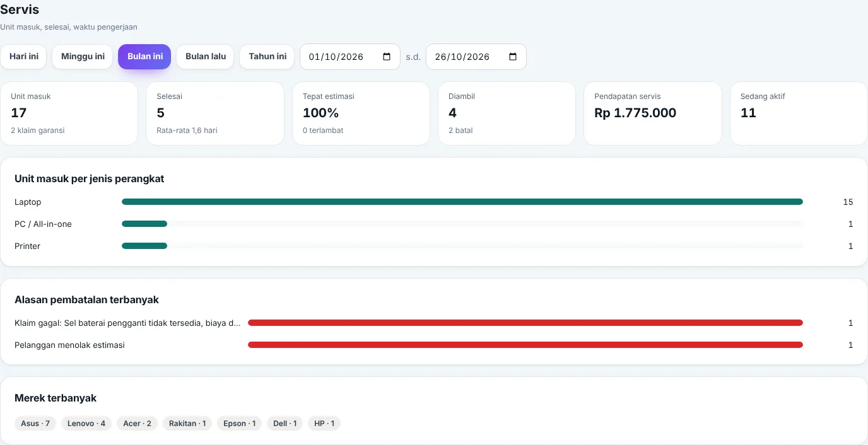Click the "Pelanggan menolak estimasi" reason text
Image resolution: width=868 pixels, height=445 pixels.
[69, 345]
